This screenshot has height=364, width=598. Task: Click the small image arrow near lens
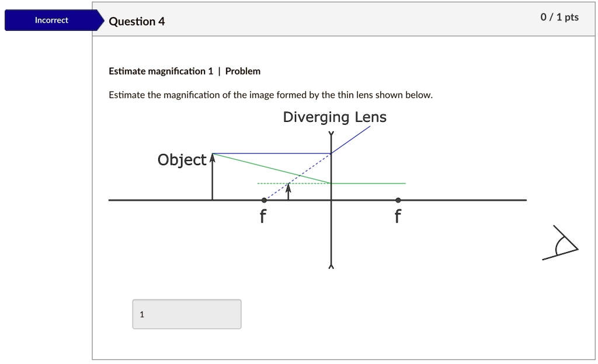(288, 191)
